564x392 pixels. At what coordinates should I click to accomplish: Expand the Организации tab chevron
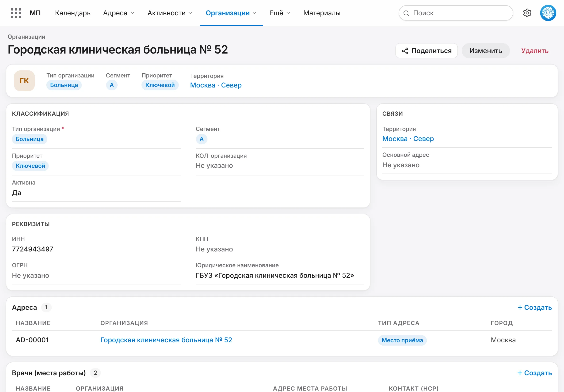point(254,13)
